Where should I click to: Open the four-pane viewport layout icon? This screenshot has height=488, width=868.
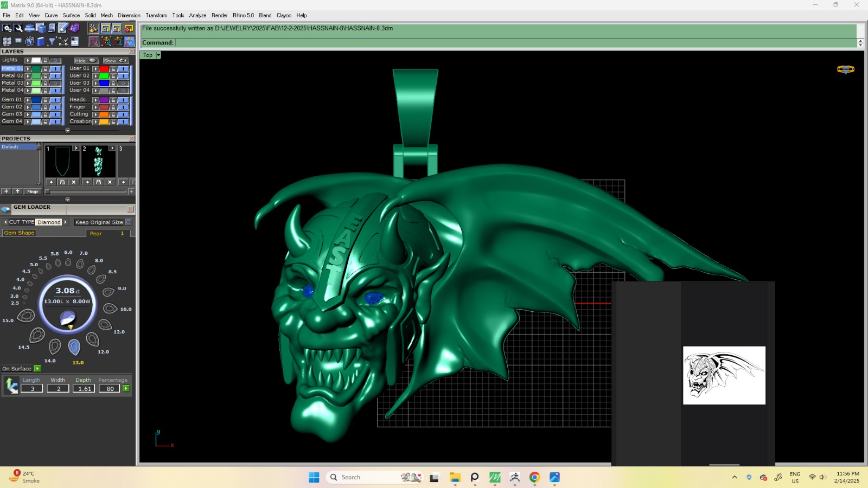click(7, 41)
